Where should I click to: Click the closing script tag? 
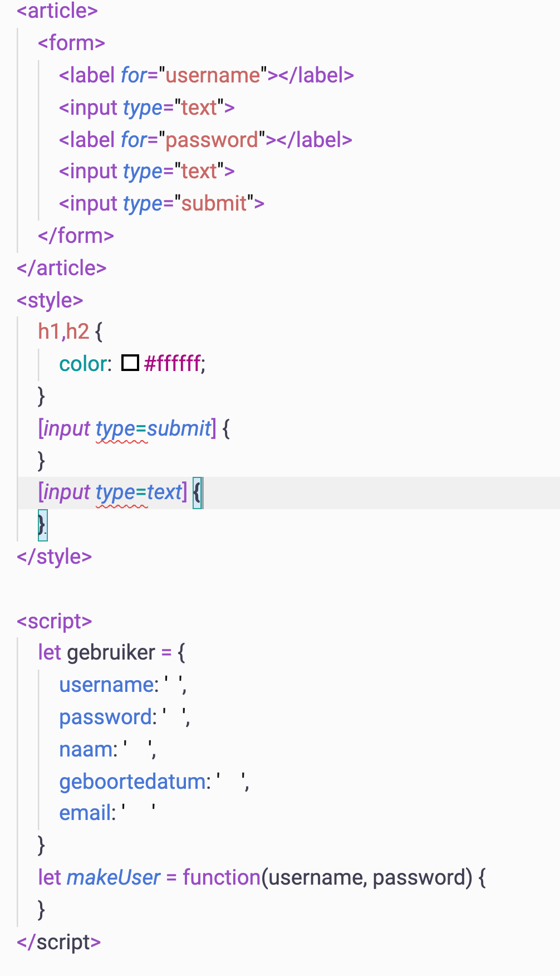click(59, 942)
